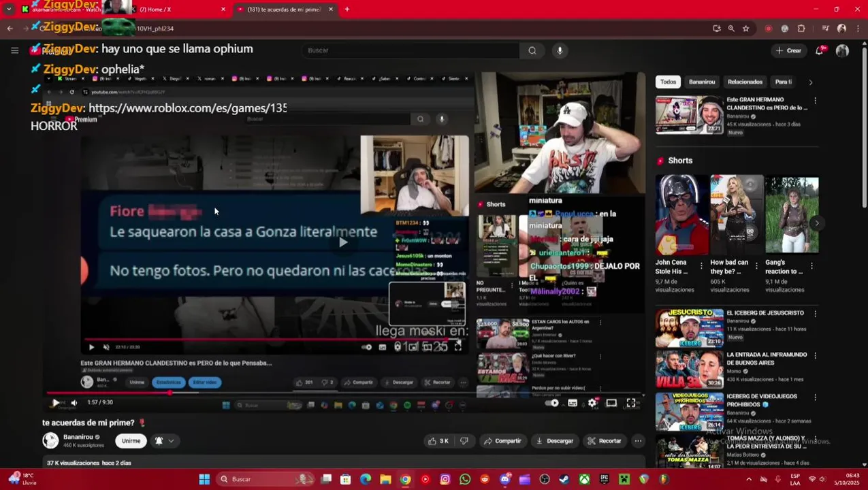The image size is (868, 490).
Task: Dislike the video with thumbs down
Action: (464, 441)
